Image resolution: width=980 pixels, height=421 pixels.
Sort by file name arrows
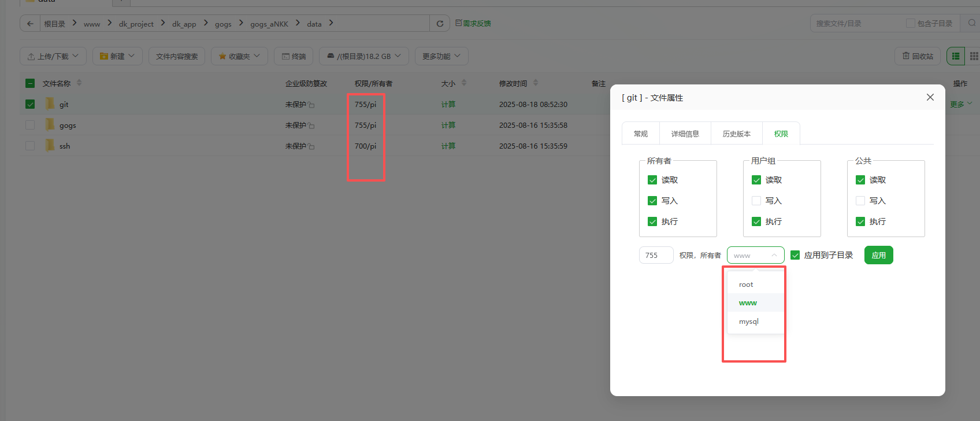pyautogui.click(x=79, y=83)
